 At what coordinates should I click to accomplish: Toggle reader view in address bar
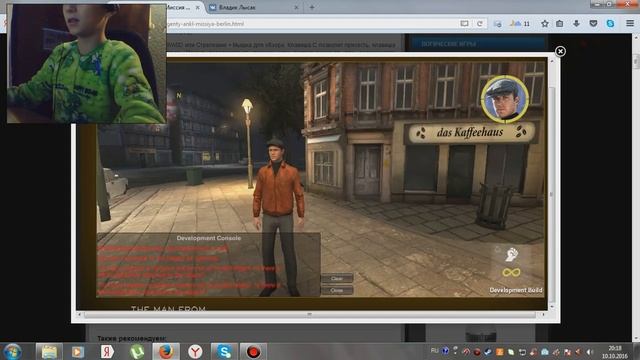[464, 24]
